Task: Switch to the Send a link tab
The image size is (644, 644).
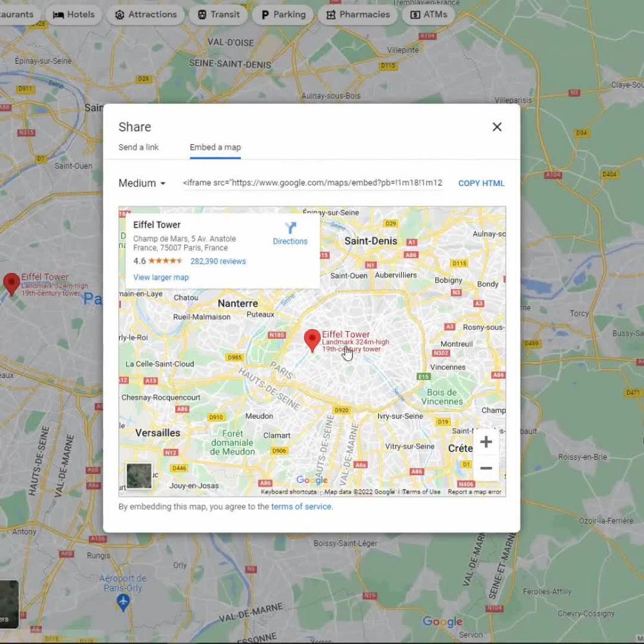Action: 138,147
